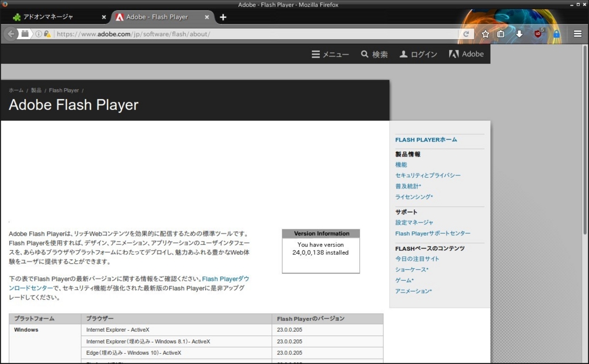This screenshot has height=364, width=589.
Task: Open Flash Playerサポートセンター link
Action: pyautogui.click(x=433, y=233)
